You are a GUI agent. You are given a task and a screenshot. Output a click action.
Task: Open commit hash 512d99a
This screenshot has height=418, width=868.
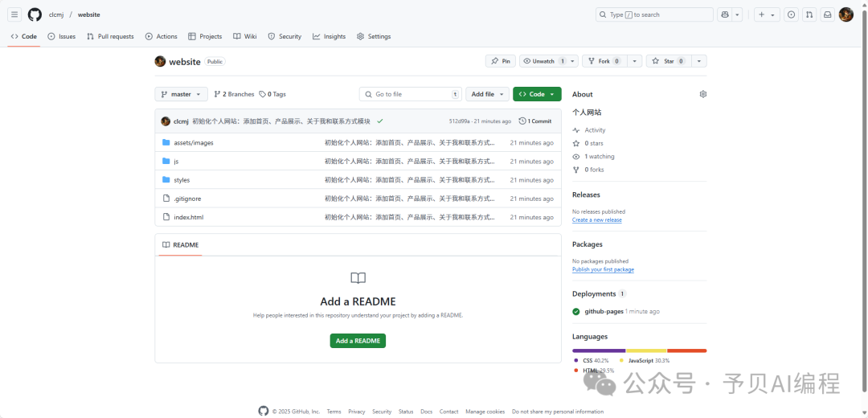[459, 121]
